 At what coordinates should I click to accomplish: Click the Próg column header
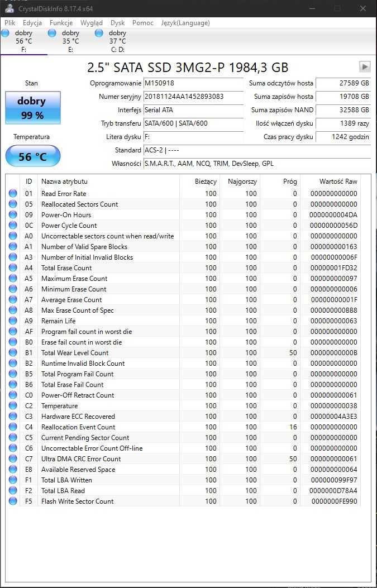(x=280, y=181)
